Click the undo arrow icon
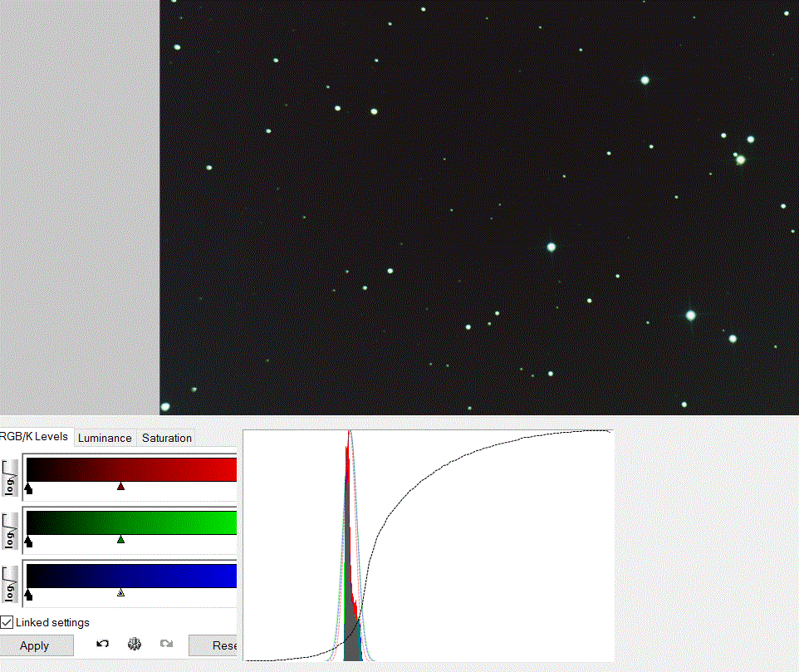This screenshot has height=672, width=799. point(102,644)
